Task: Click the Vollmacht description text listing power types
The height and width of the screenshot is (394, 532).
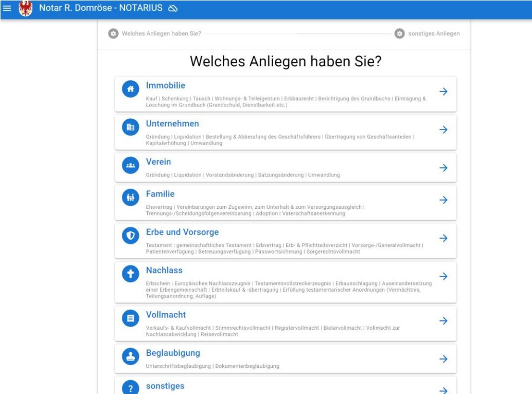Action: [x=273, y=331]
